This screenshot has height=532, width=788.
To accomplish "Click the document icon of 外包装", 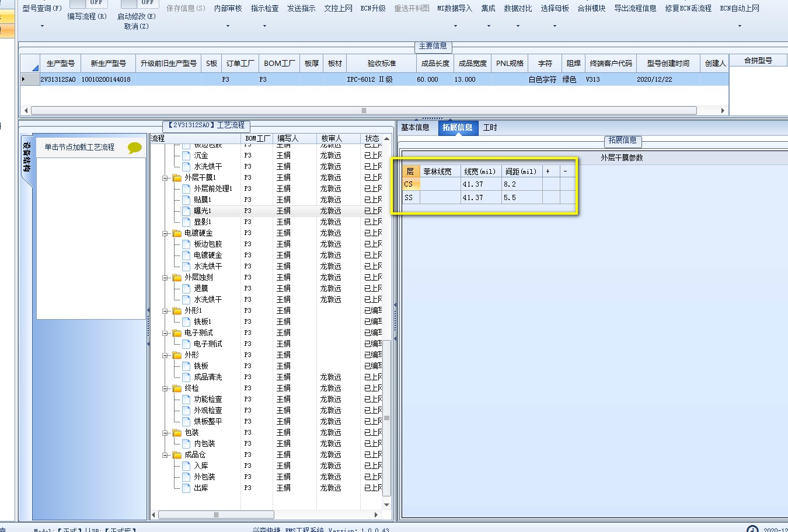I will pos(186,477).
